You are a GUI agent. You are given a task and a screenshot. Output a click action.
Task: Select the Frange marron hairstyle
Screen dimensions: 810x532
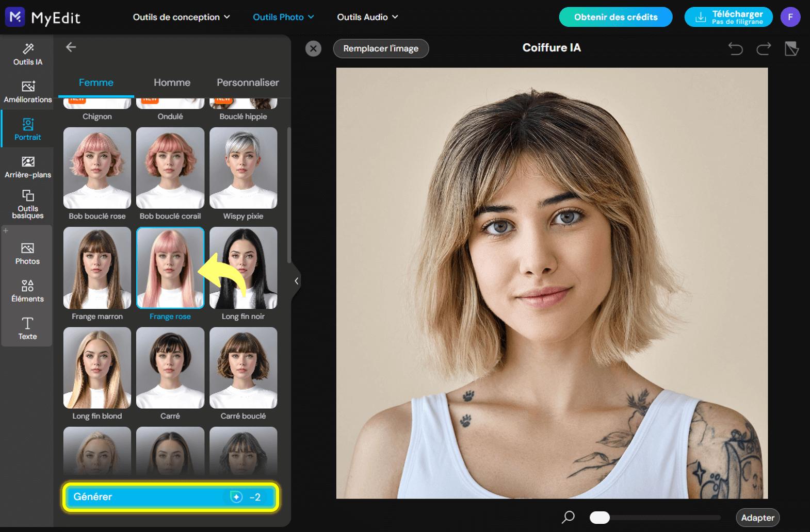tap(97, 268)
